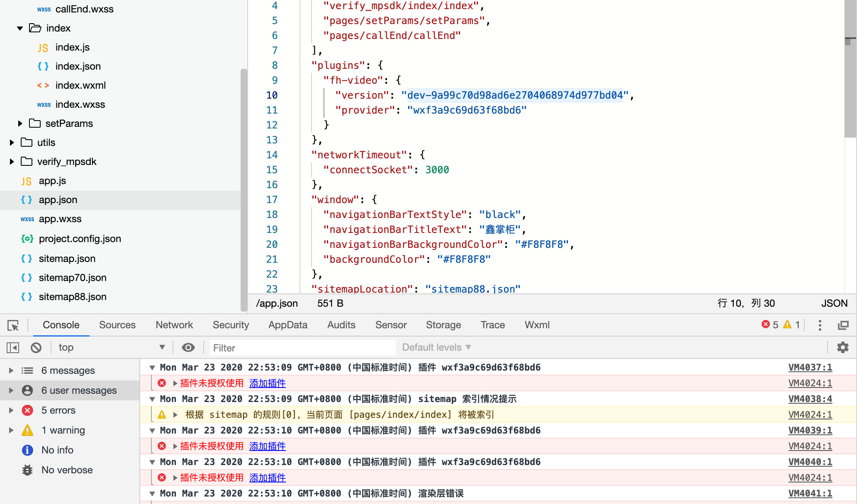Open the Default levels dropdown
The height and width of the screenshot is (504, 857).
click(436, 347)
